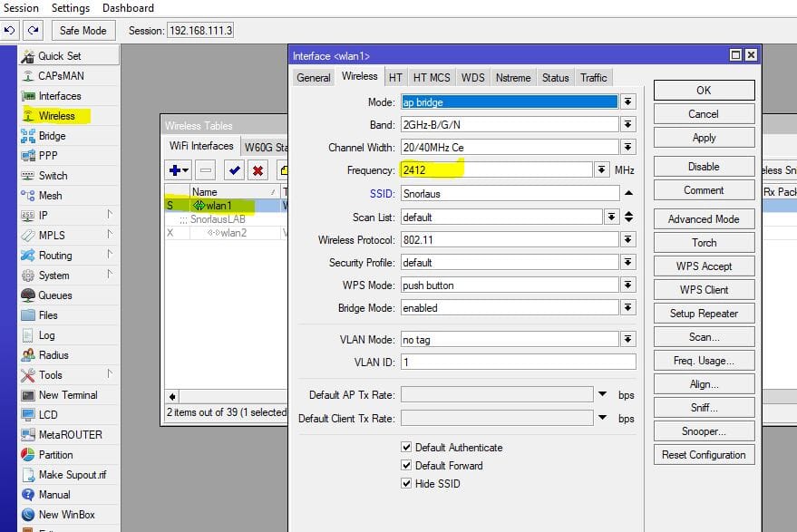The height and width of the screenshot is (532, 797).
Task: Uncheck the Default Forward checkbox
Action: click(406, 466)
